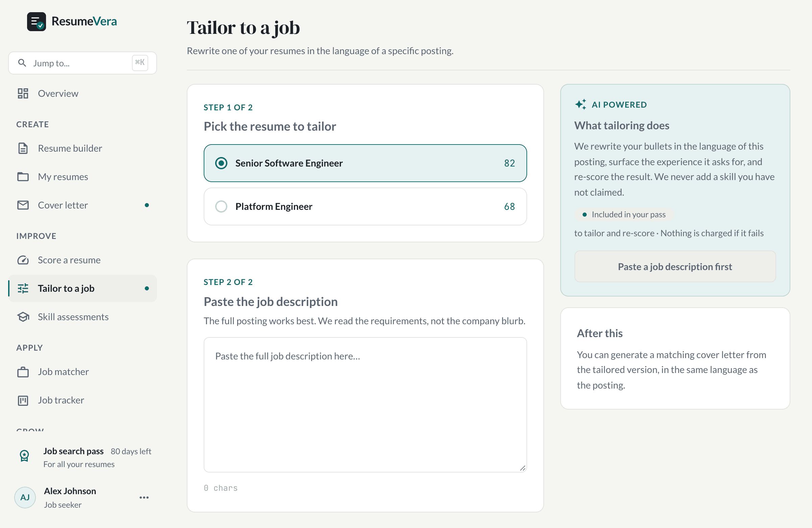Click the Job tracker board icon
812x528 pixels.
(x=23, y=400)
